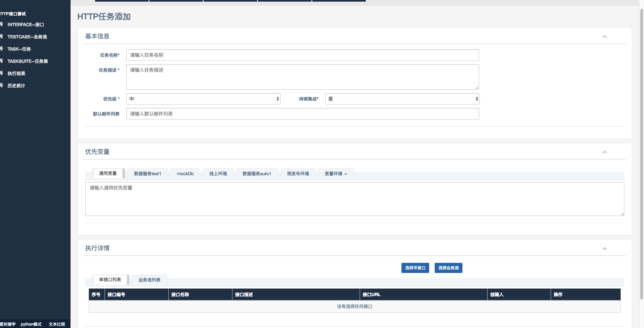
Task: Click the 选择业务流 button
Action: pyautogui.click(x=449, y=268)
